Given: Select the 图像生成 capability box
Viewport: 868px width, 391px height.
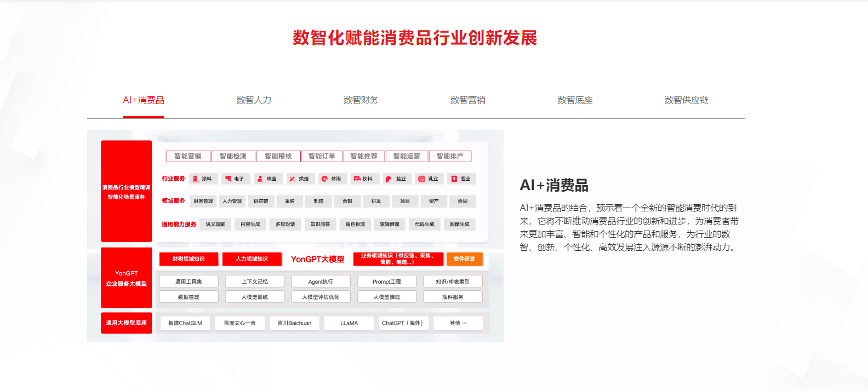Looking at the screenshot, I should [x=460, y=225].
